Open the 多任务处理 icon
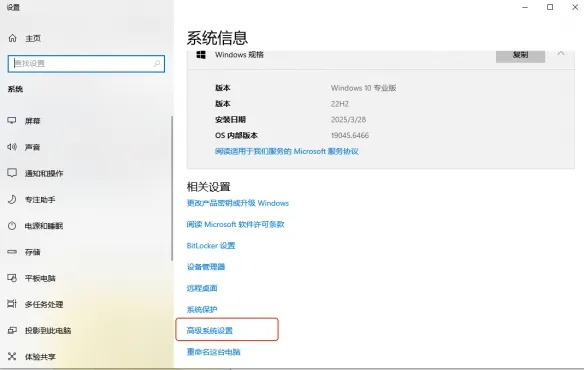This screenshot has height=370, width=584. tap(12, 304)
